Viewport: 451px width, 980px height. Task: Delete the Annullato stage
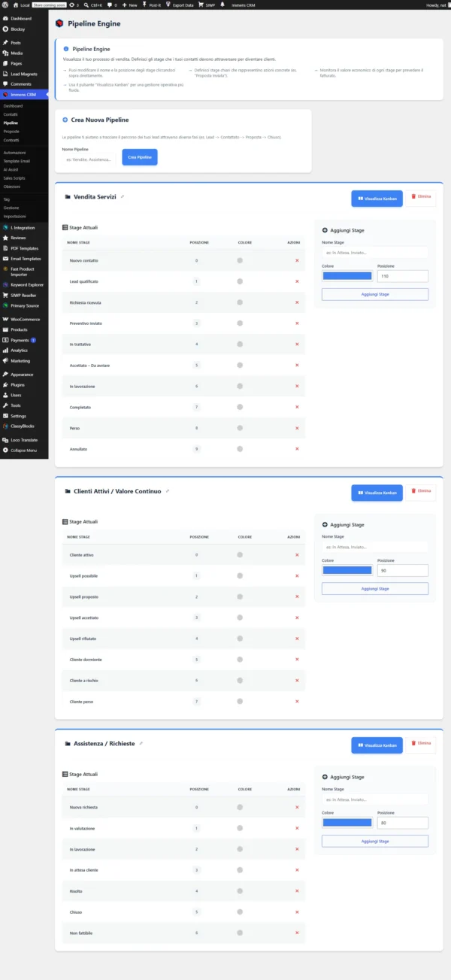click(x=297, y=449)
